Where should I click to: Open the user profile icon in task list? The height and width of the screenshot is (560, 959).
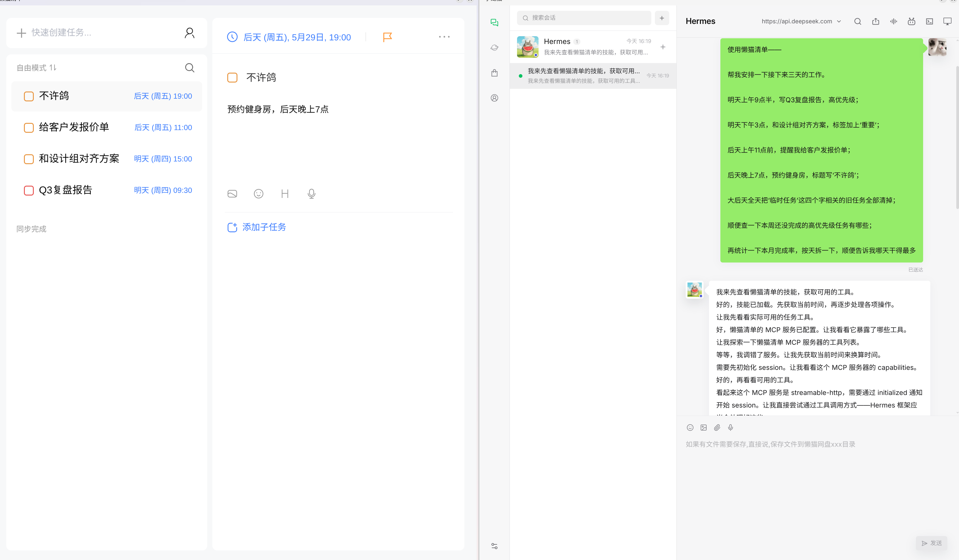tap(190, 33)
